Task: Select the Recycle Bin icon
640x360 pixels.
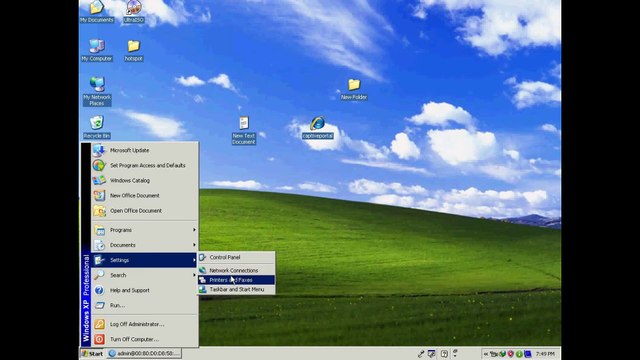Action: coord(97,127)
